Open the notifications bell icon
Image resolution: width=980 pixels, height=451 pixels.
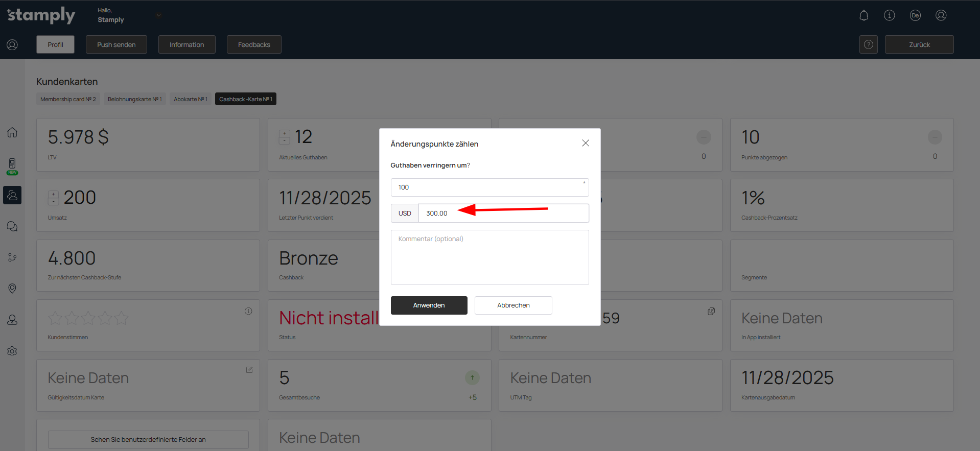[864, 15]
